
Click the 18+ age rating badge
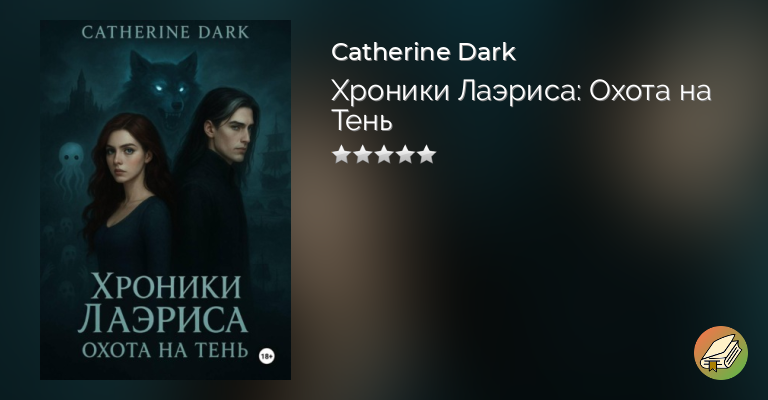(x=266, y=356)
